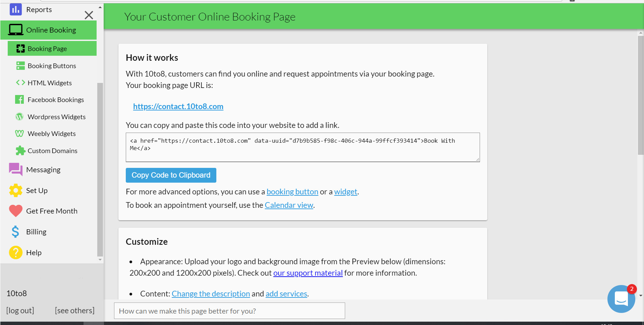The height and width of the screenshot is (325, 644).
Task: Open the Calendar view link
Action: pos(289,205)
